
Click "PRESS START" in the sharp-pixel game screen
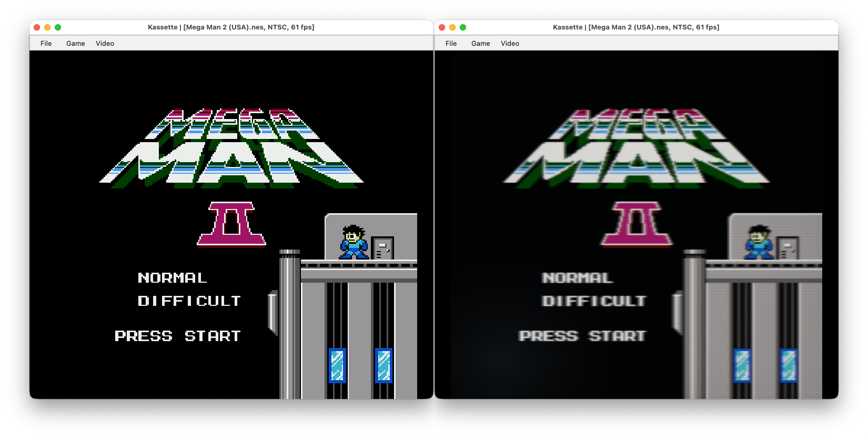click(178, 336)
